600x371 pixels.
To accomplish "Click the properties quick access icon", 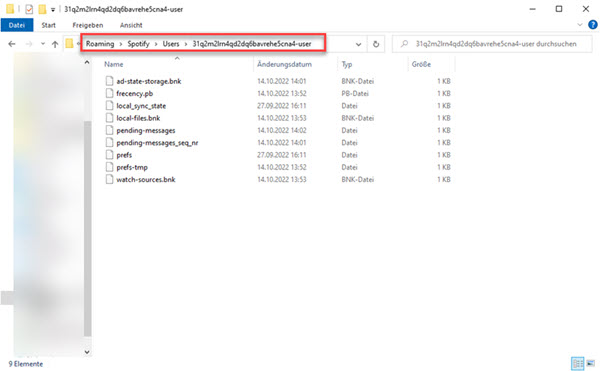I will point(29,9).
